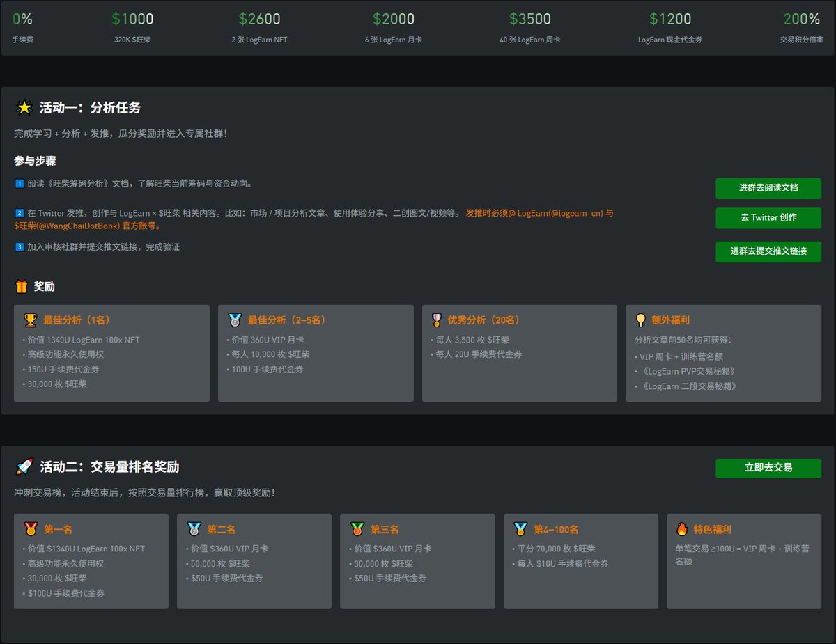Click the lightbulb icon of 额外福利
This screenshot has height=644, width=836.
pyautogui.click(x=640, y=320)
